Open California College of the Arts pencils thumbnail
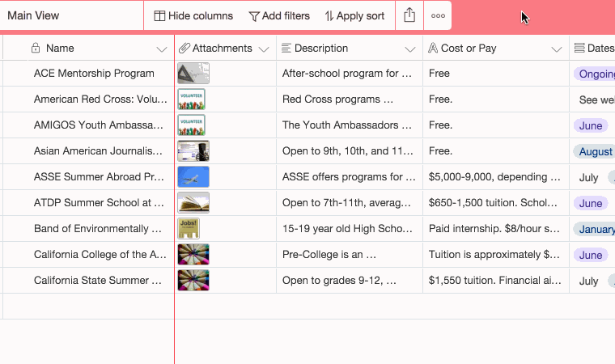The height and width of the screenshot is (364, 615). click(x=193, y=255)
